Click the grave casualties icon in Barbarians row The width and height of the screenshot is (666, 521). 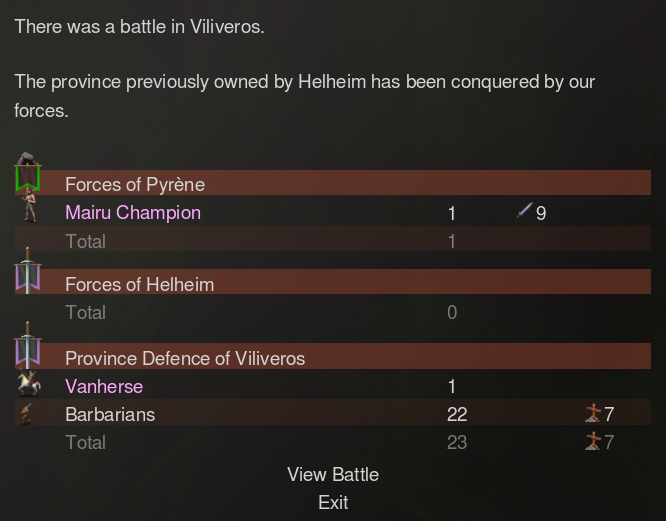[x=593, y=413]
